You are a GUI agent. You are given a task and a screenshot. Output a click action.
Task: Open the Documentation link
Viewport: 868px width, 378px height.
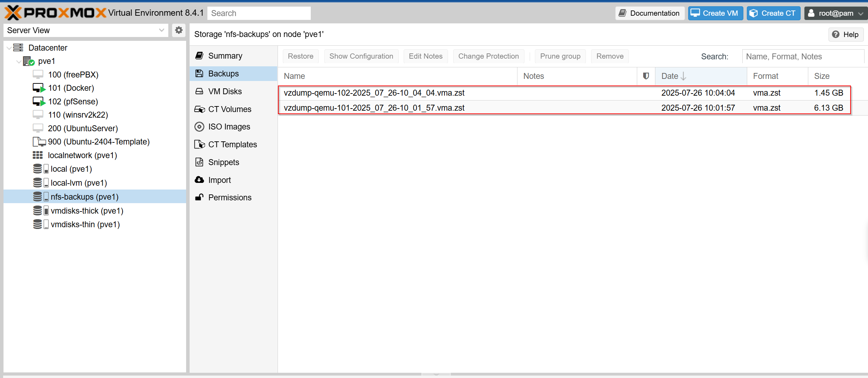649,13
